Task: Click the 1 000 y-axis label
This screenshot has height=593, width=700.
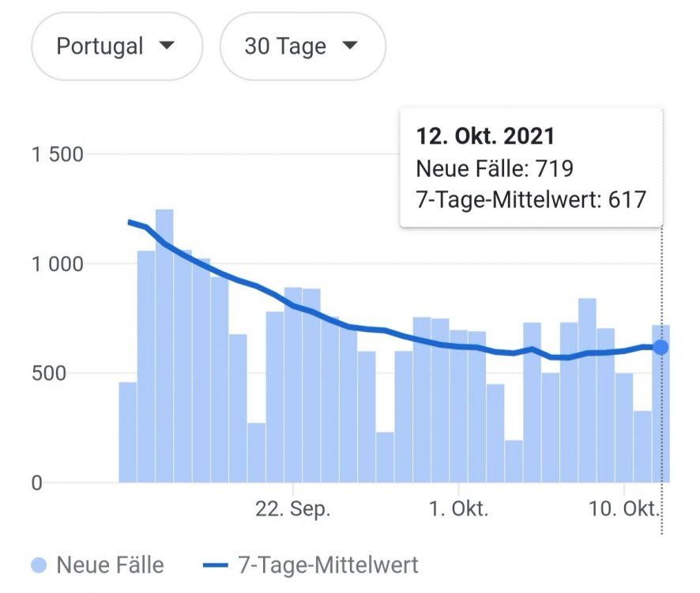Action: (x=58, y=264)
